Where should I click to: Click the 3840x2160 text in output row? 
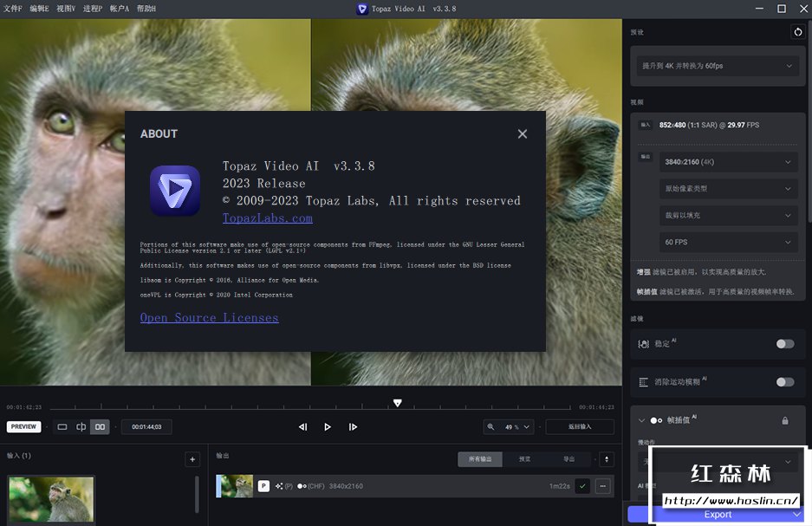click(x=346, y=486)
